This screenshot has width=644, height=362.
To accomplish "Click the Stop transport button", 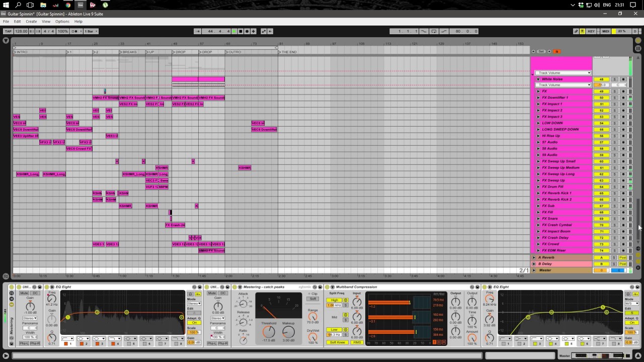I will coord(240,31).
